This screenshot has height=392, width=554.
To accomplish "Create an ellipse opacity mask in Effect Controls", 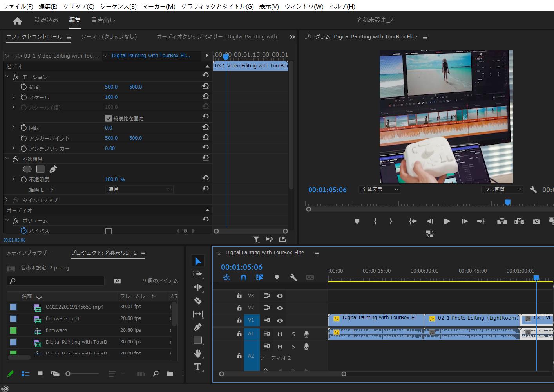I will 27,169.
